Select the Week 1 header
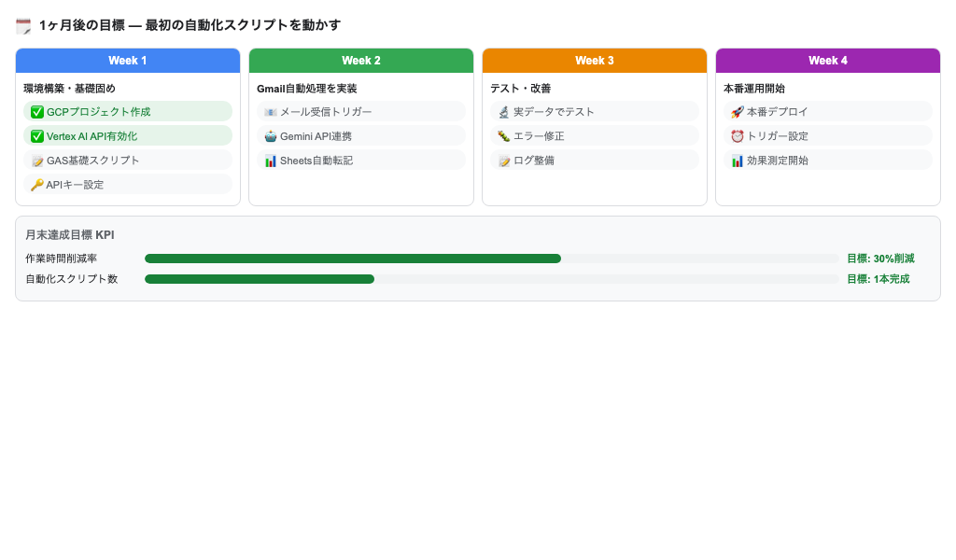 pos(128,61)
